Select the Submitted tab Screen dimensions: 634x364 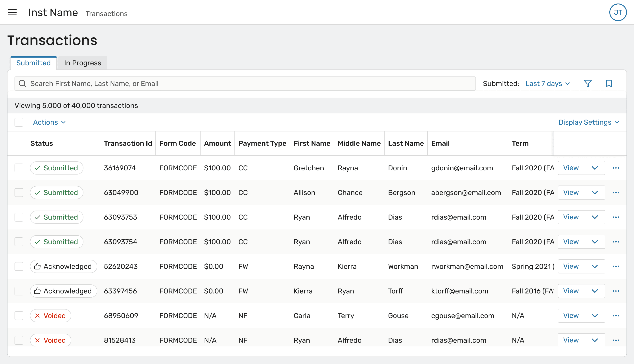click(33, 63)
